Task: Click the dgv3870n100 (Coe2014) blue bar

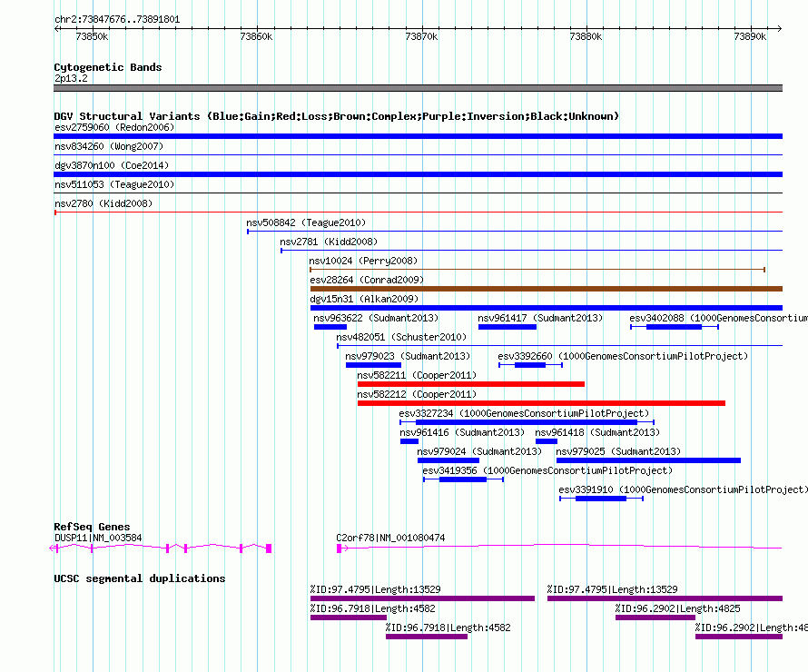Action: (x=418, y=174)
